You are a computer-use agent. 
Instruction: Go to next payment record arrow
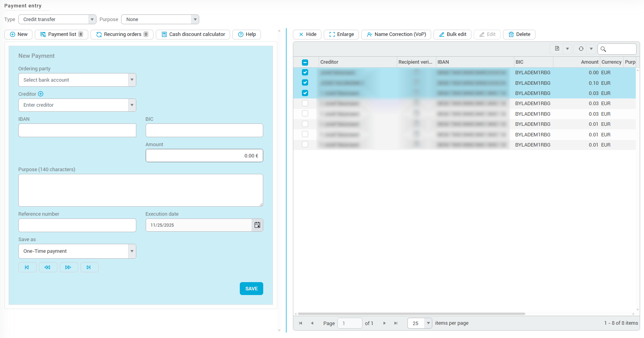(68, 267)
